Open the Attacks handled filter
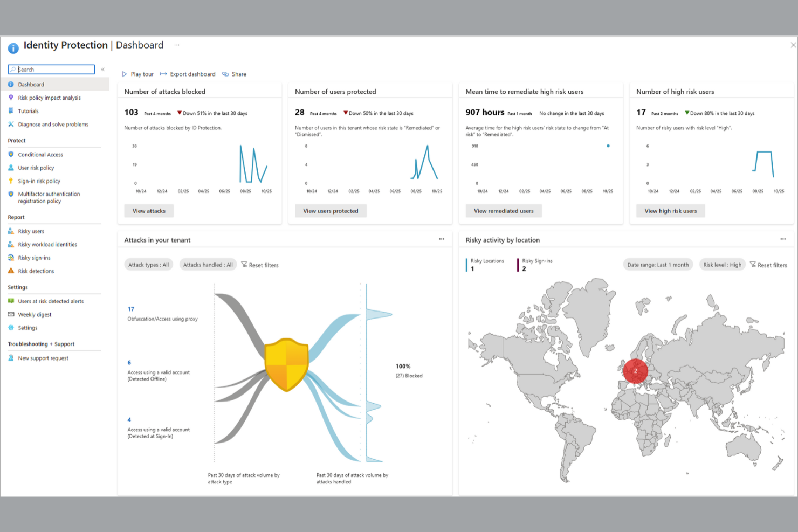Viewport: 798px width, 532px height. click(x=208, y=265)
